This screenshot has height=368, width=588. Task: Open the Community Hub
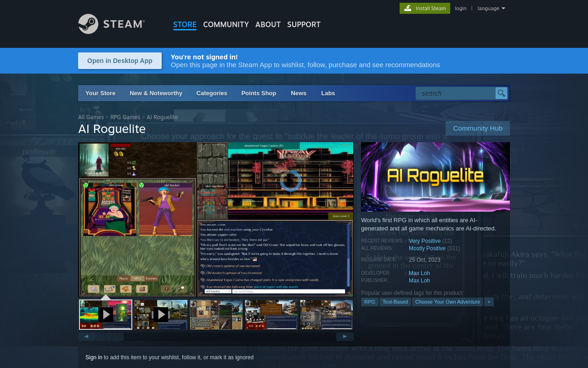tap(478, 128)
